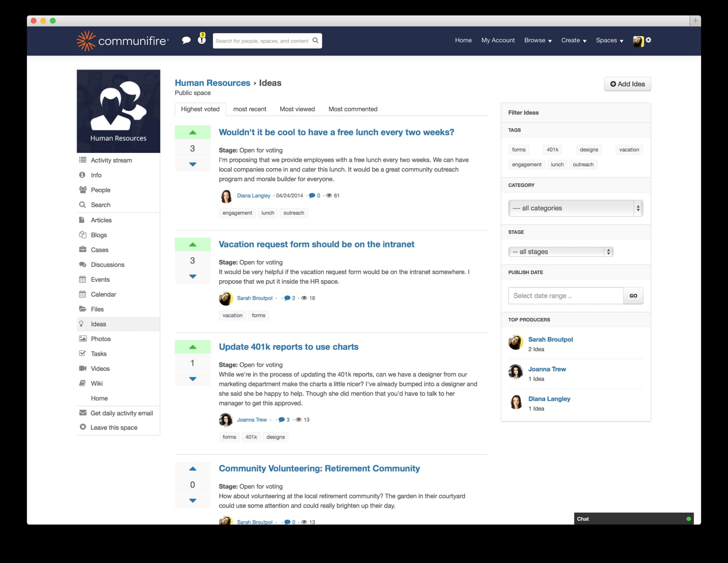Click GO next to date range filter
Image resolution: width=728 pixels, height=563 pixels.
(633, 296)
